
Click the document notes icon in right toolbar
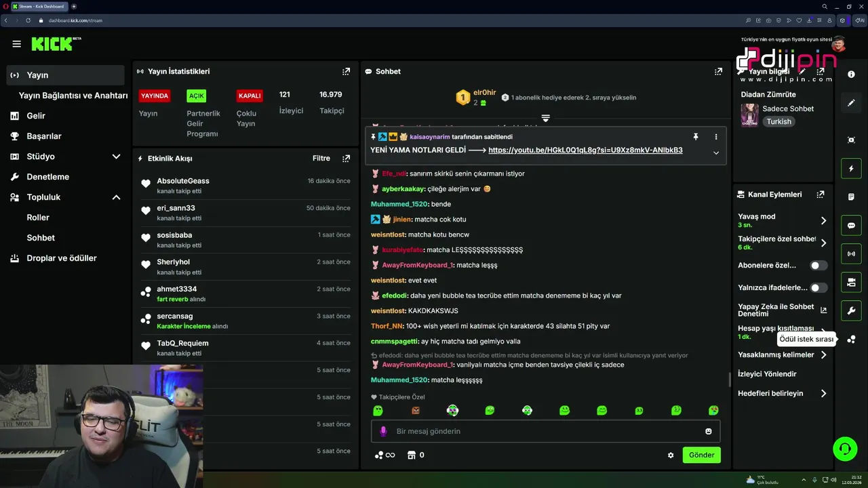(x=851, y=197)
